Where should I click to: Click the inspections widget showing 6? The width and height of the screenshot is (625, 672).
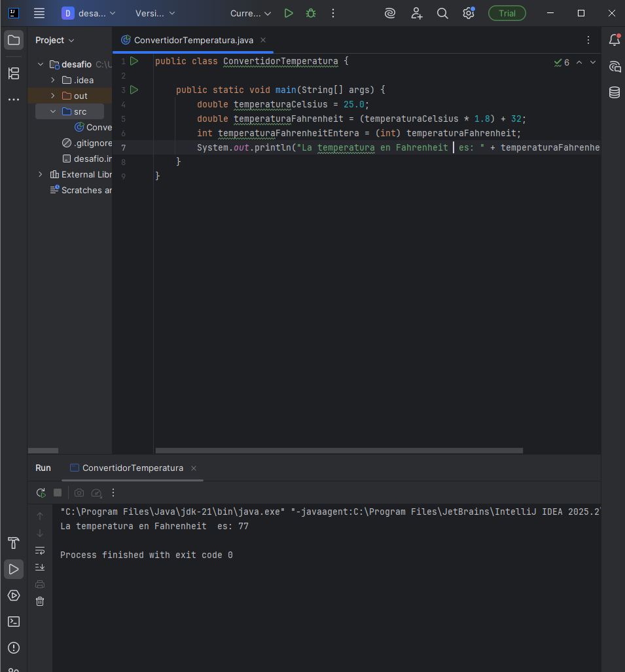562,63
